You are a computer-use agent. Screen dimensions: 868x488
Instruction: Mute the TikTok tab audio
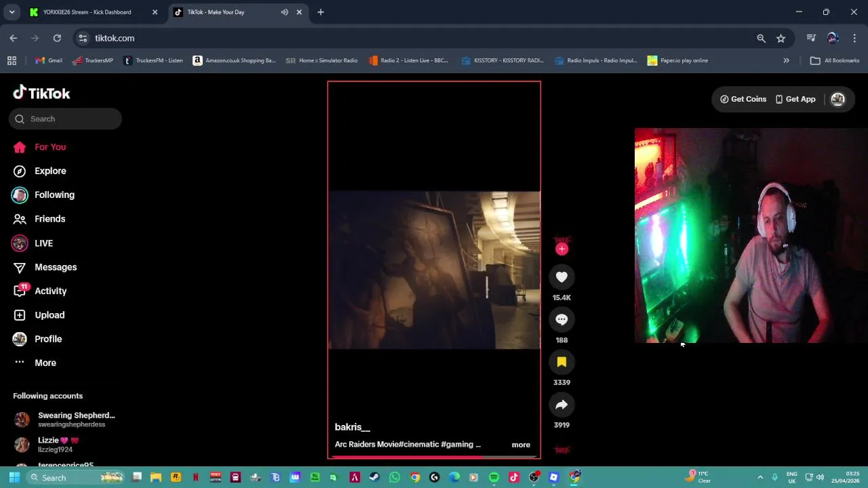click(x=285, y=12)
